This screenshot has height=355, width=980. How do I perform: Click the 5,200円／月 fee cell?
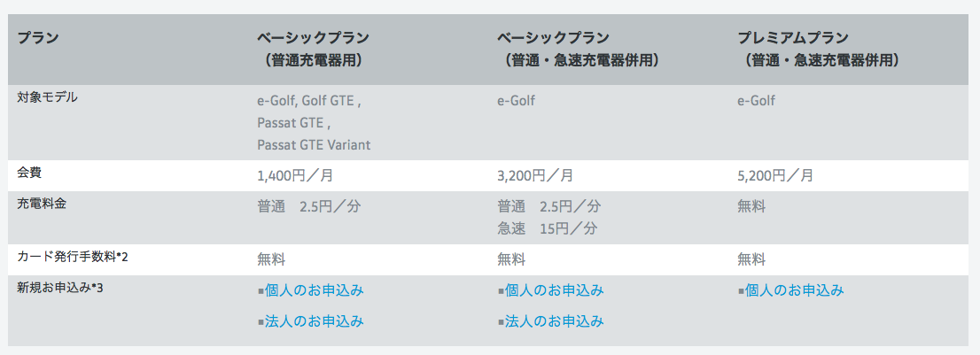(775, 176)
